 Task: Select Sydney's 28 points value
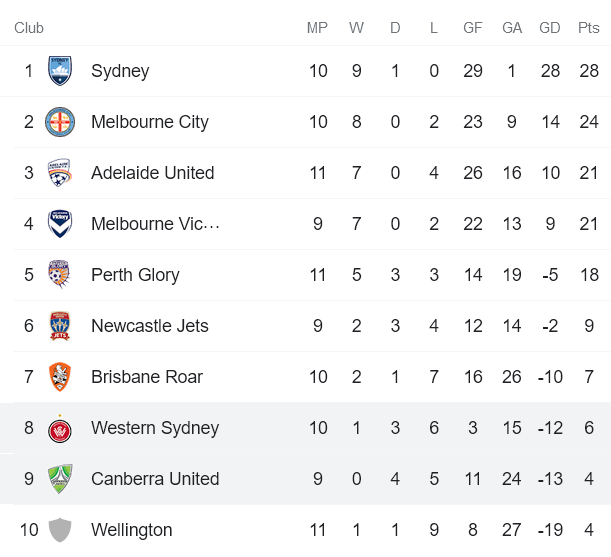coord(588,71)
